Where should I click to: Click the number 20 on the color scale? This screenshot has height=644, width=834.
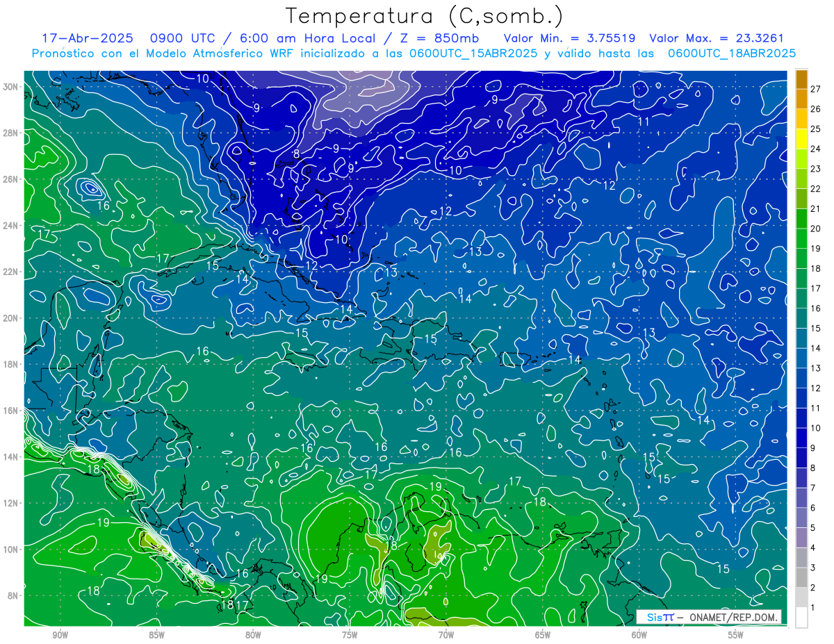coord(816,229)
